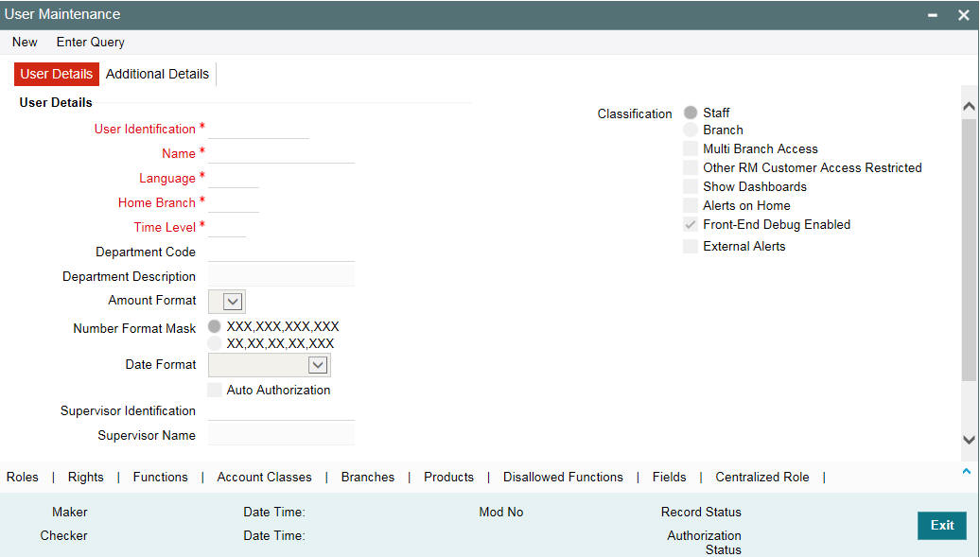Open Account Classes subsystem
The height and width of the screenshot is (557, 980).
(264, 477)
